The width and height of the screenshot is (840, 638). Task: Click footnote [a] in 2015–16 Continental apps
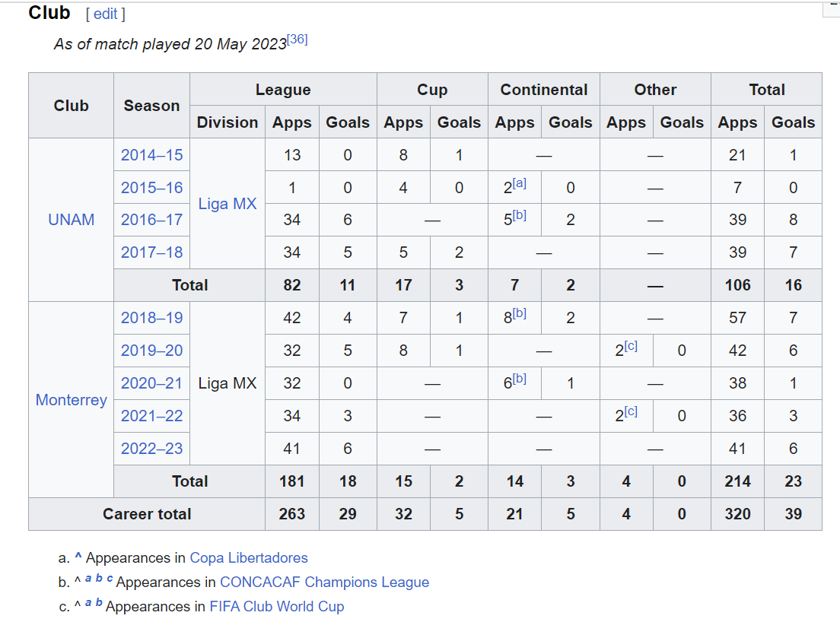click(520, 183)
